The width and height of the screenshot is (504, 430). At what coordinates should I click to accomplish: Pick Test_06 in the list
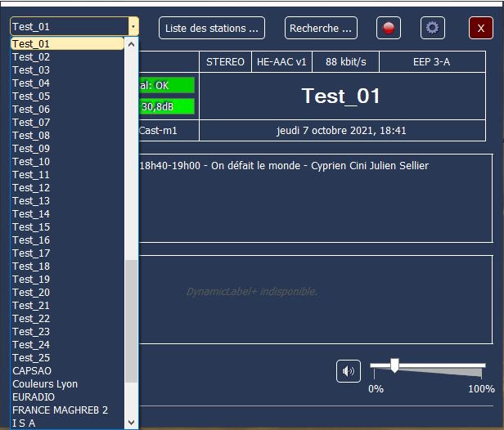pyautogui.click(x=67, y=110)
